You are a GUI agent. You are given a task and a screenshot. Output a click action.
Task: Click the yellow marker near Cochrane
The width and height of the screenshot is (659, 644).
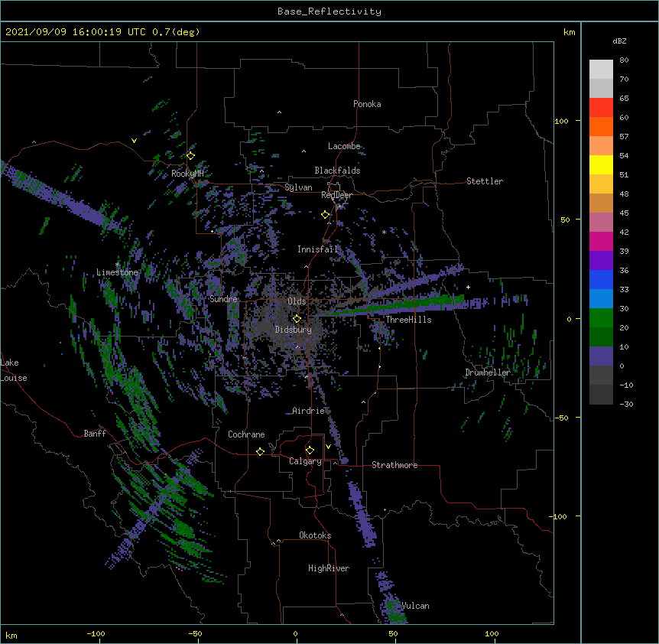point(260,451)
